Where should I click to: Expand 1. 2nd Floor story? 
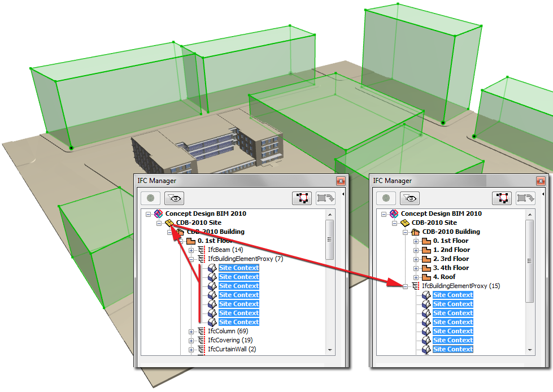(416, 250)
